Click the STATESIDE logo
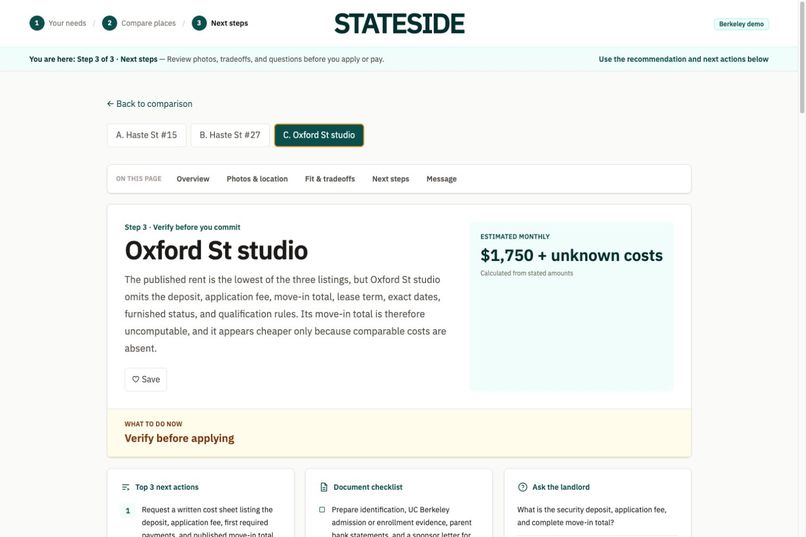Viewport: 806px width, 537px height. coord(400,24)
